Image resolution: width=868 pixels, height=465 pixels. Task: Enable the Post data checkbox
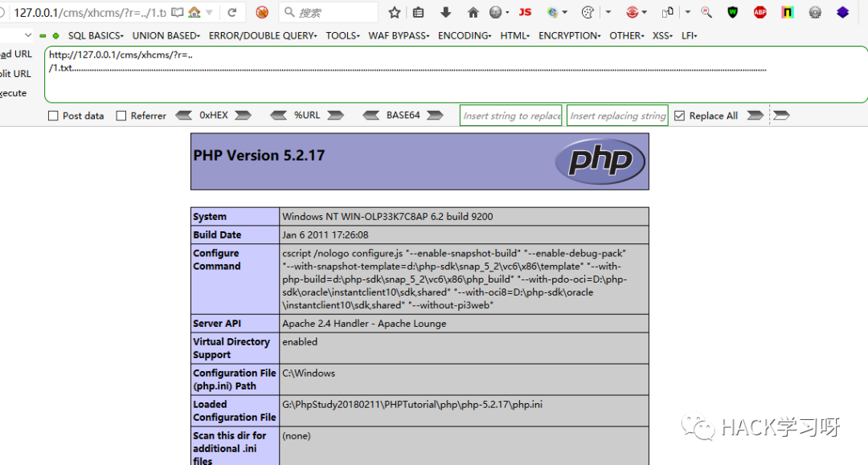pos(53,116)
